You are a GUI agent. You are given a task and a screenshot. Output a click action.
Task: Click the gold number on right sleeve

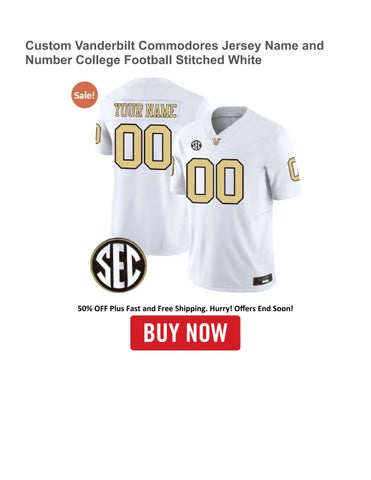(x=294, y=169)
